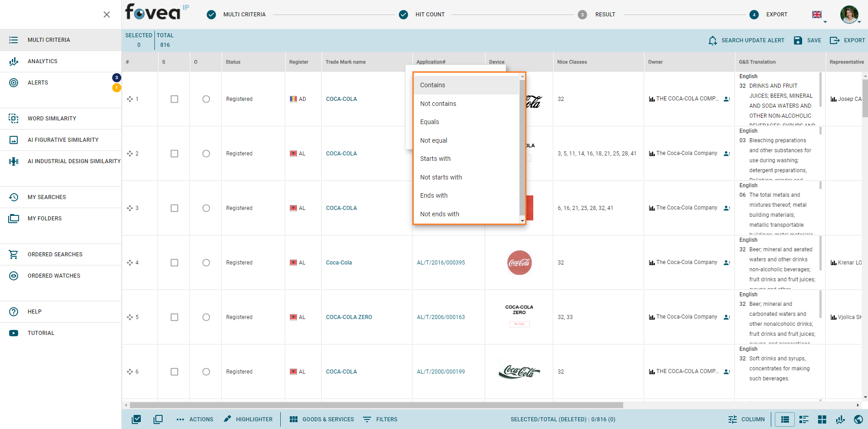This screenshot has height=429, width=868.
Task: Tick the checkbox for row 4
Action: click(174, 263)
